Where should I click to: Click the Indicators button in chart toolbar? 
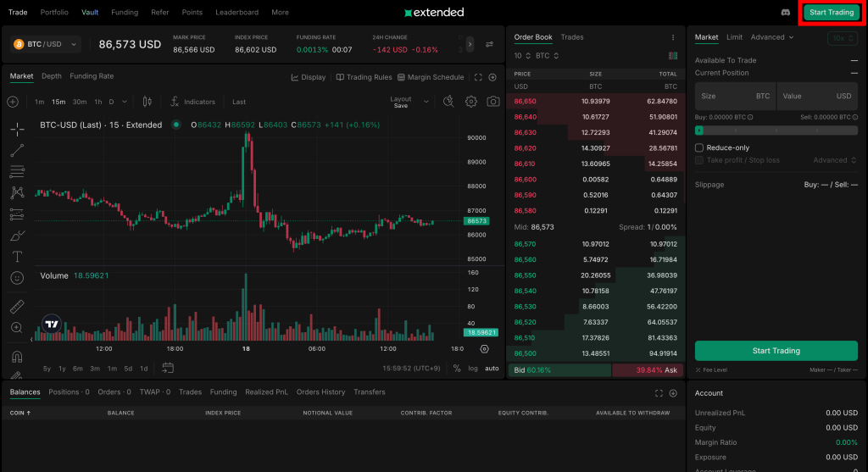pos(192,102)
